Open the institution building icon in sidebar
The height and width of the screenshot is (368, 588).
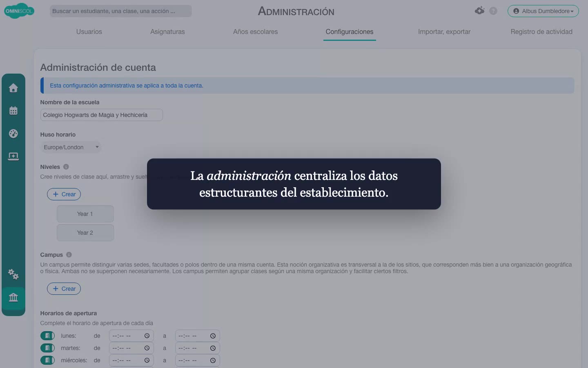13,297
